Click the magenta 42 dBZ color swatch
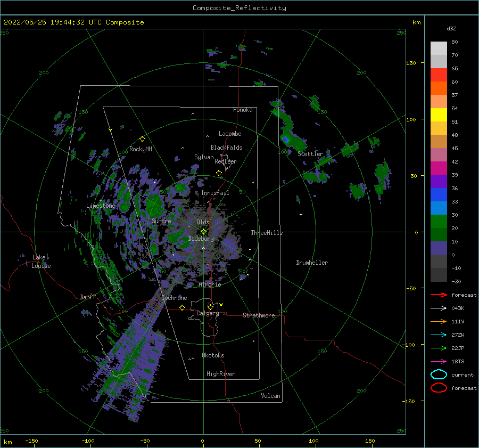This screenshot has height=448, width=479. 439,168
